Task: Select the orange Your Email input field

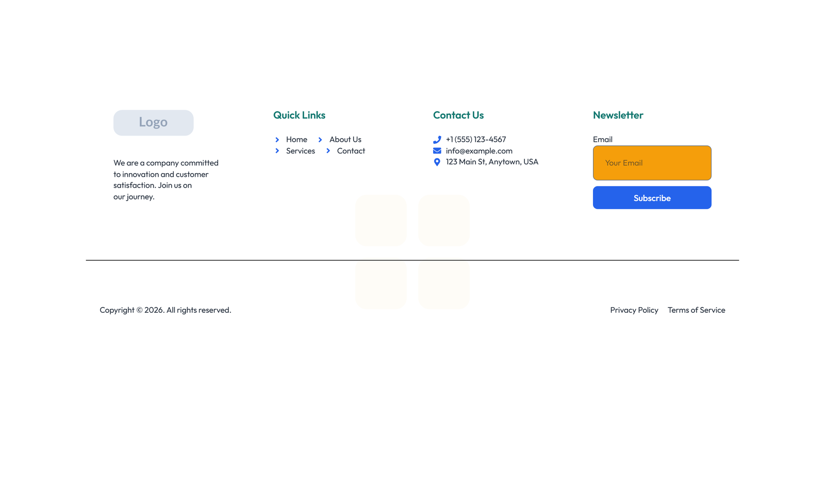Action: 652,163
